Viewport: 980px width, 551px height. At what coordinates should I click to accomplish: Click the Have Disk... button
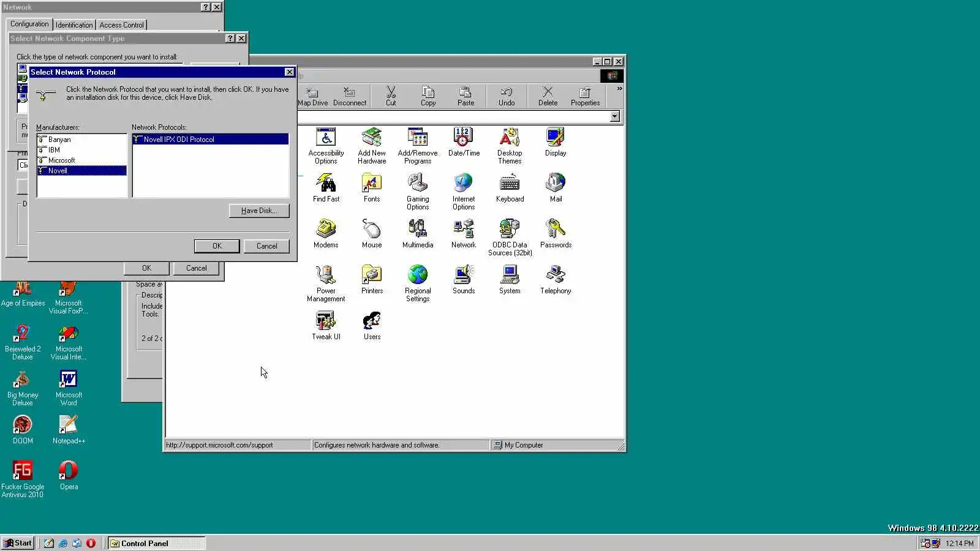click(259, 211)
